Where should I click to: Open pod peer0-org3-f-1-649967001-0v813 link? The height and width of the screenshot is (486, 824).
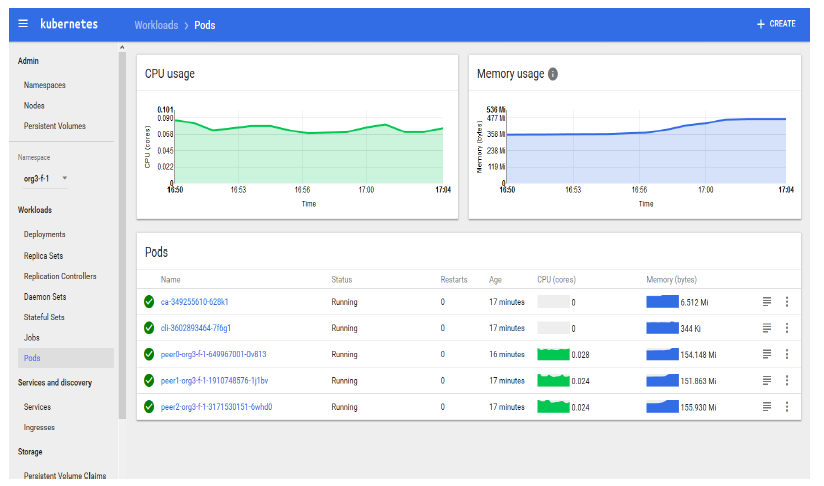[x=213, y=354]
